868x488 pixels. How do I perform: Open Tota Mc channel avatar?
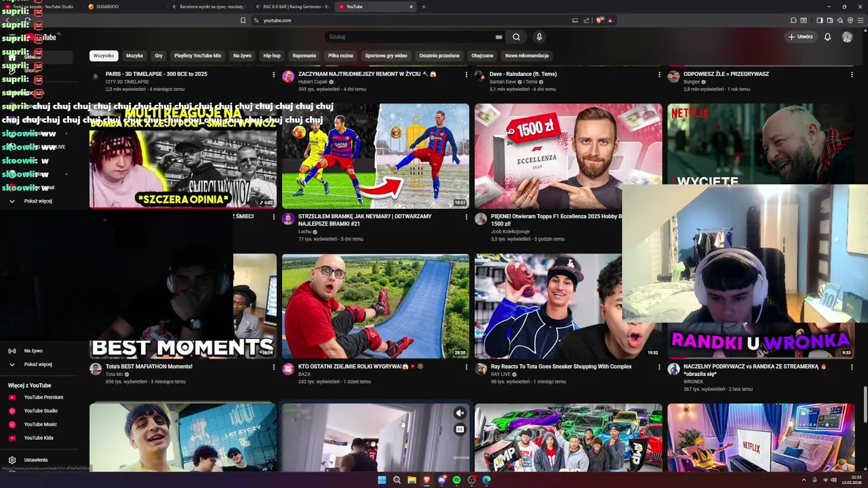point(96,369)
